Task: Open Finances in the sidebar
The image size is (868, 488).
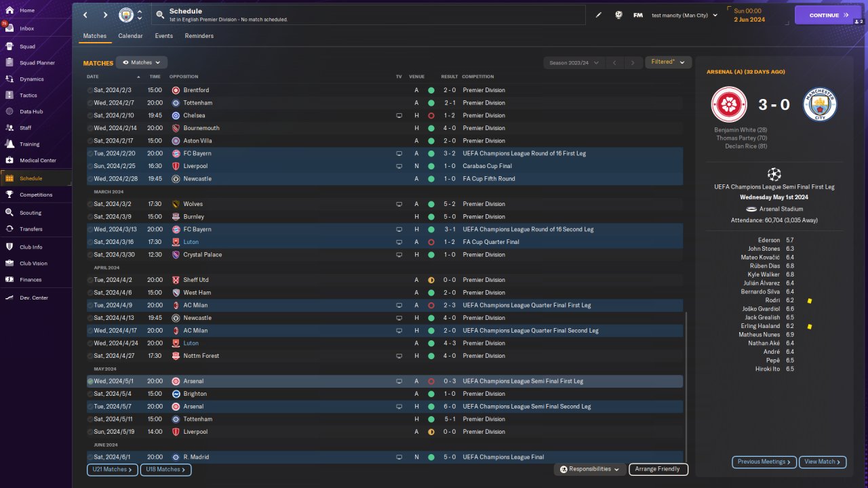Action: 31,279
